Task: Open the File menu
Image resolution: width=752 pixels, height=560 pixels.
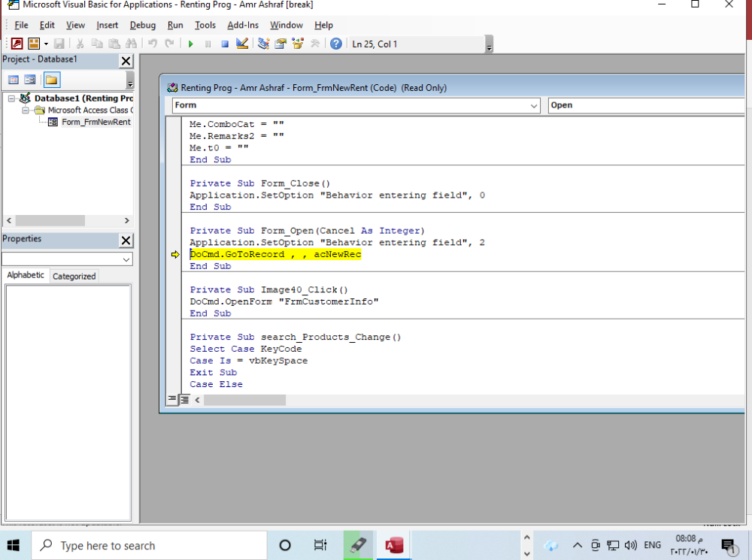Action: (x=21, y=25)
